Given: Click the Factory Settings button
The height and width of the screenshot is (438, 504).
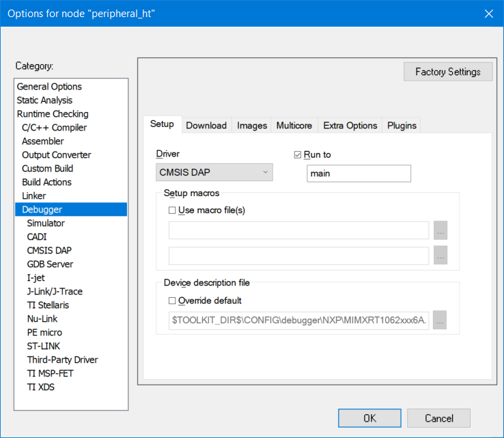Looking at the screenshot, I should 447,72.
